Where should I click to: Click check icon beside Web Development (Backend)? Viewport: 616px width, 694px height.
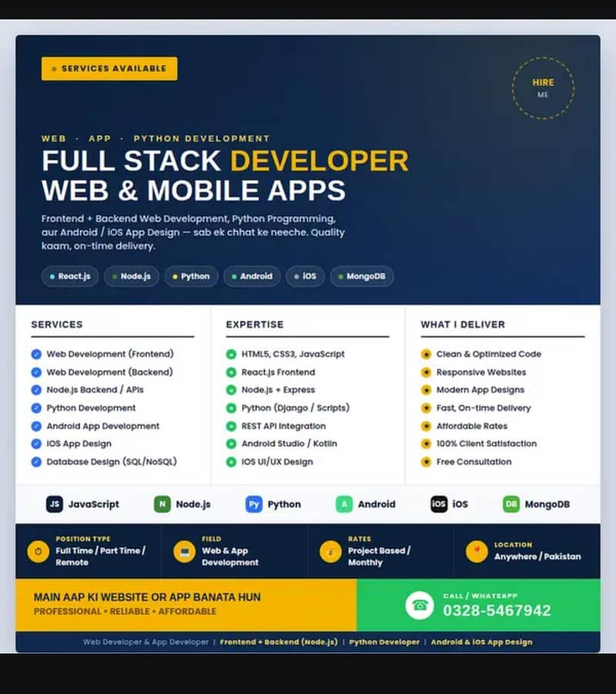coord(36,372)
